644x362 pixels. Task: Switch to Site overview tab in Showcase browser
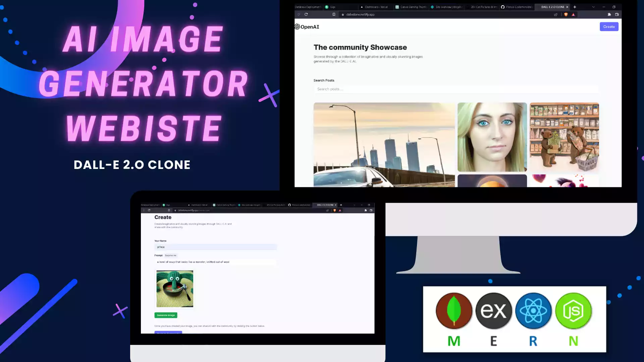coord(446,7)
